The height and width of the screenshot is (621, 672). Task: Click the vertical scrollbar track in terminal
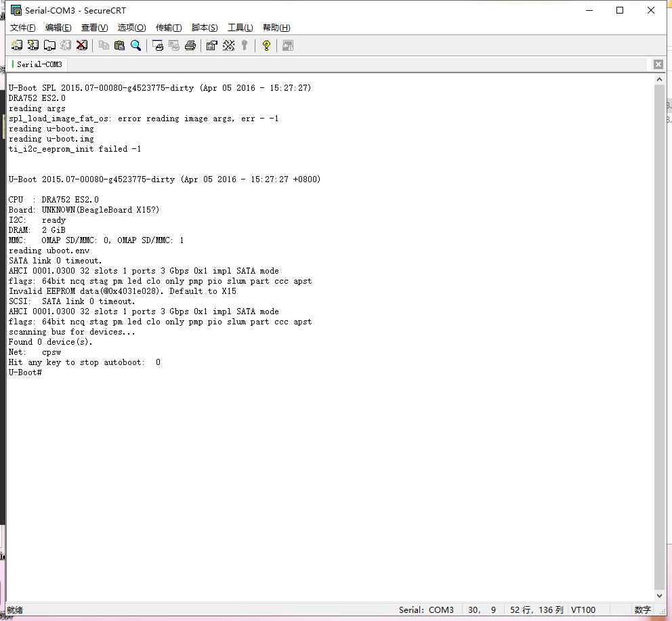(659, 337)
